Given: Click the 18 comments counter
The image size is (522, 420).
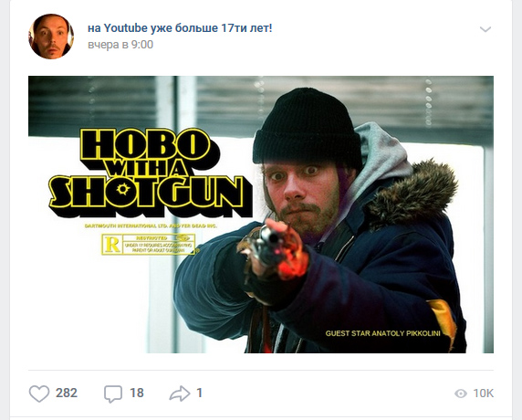Looking at the screenshot, I should 137,393.
